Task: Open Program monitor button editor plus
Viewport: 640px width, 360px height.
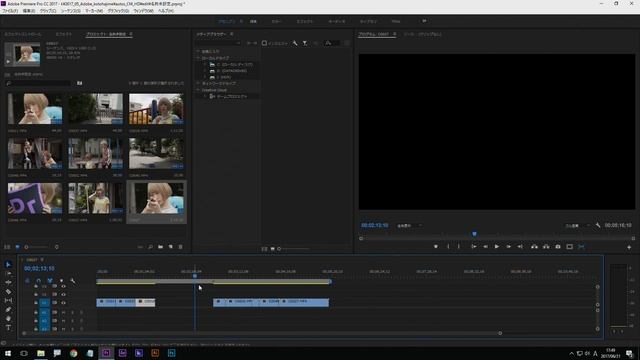Action: (x=629, y=247)
